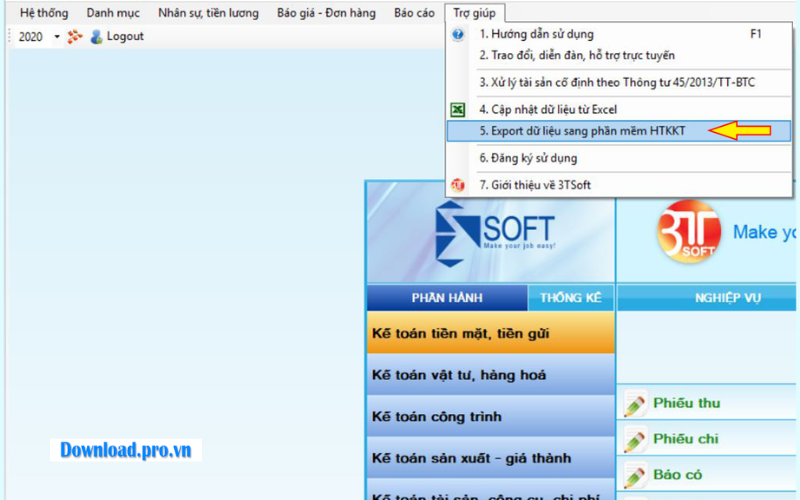Open the 2020 year dropdown arrow
The width and height of the screenshot is (800, 500).
57,37
